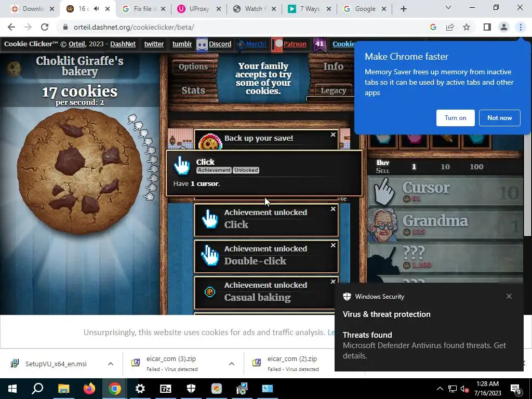Close the Back up your save notification
The width and height of the screenshot is (532, 399).
point(333,135)
